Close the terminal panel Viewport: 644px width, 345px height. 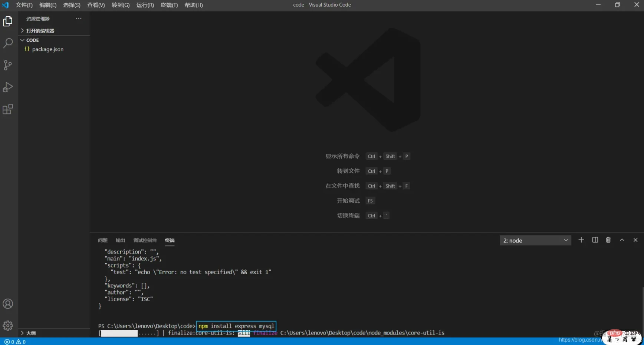pos(635,240)
